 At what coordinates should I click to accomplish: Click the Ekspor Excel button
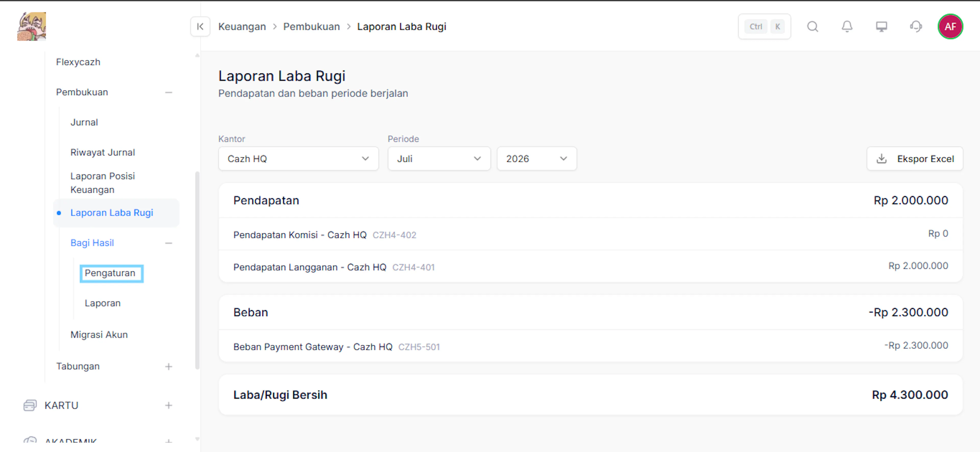click(915, 158)
